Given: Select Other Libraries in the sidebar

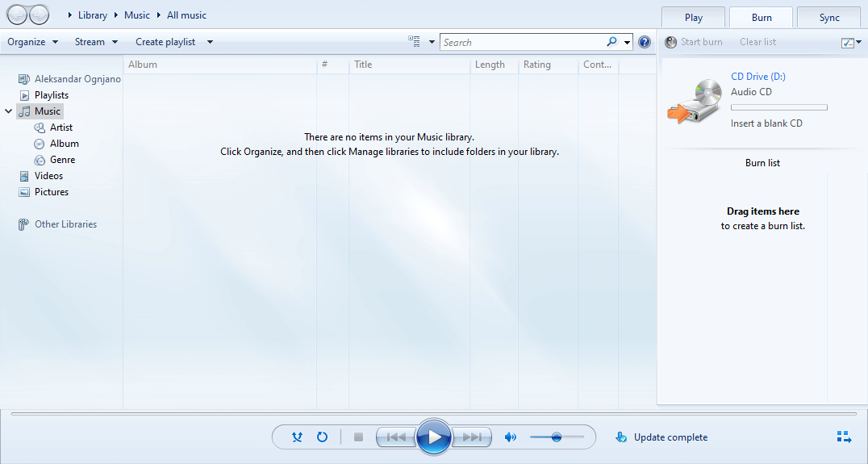Looking at the screenshot, I should pyautogui.click(x=66, y=224).
